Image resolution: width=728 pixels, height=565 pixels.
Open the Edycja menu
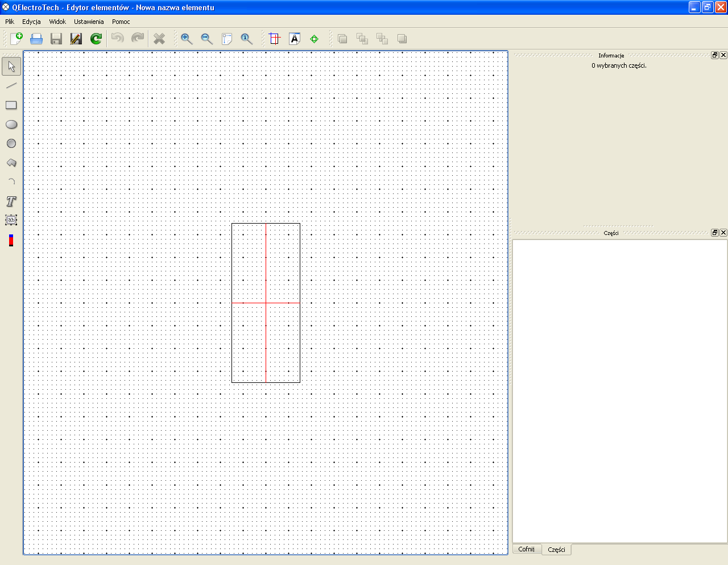pyautogui.click(x=31, y=22)
